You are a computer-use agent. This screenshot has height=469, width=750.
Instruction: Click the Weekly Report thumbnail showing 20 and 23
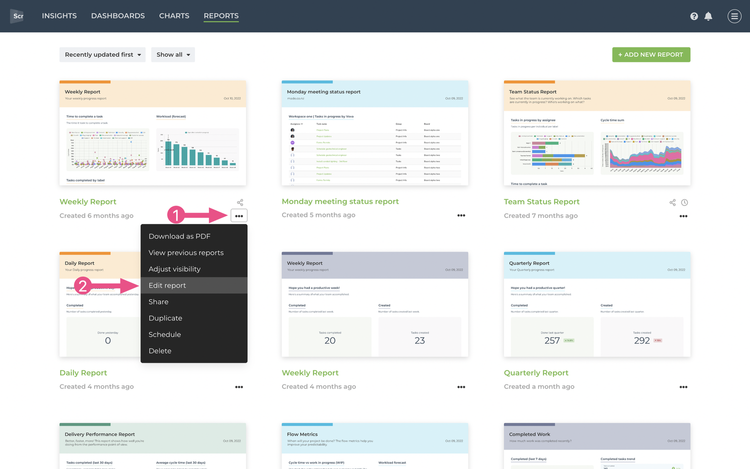375,305
